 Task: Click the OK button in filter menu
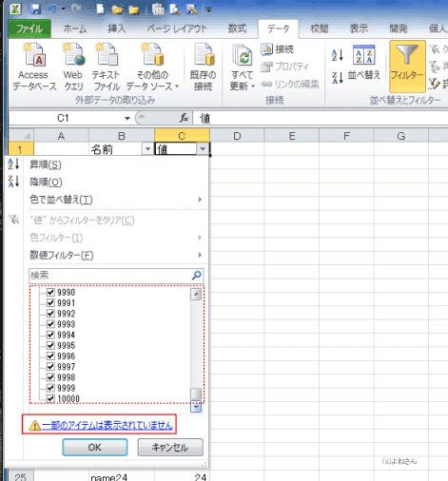click(x=95, y=448)
